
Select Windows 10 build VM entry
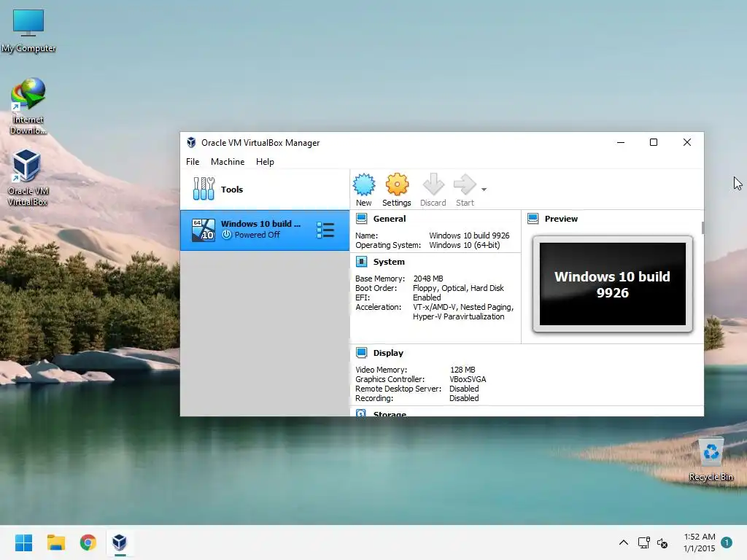(x=264, y=230)
